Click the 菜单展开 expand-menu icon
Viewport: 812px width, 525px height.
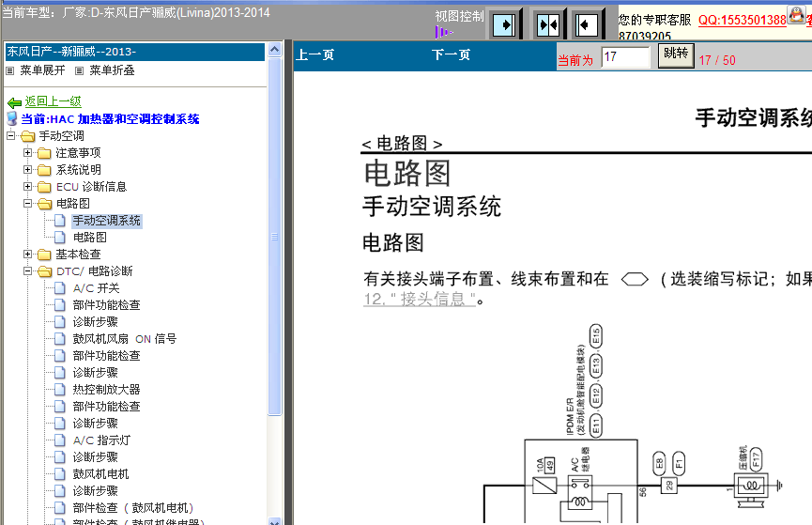click(9, 70)
